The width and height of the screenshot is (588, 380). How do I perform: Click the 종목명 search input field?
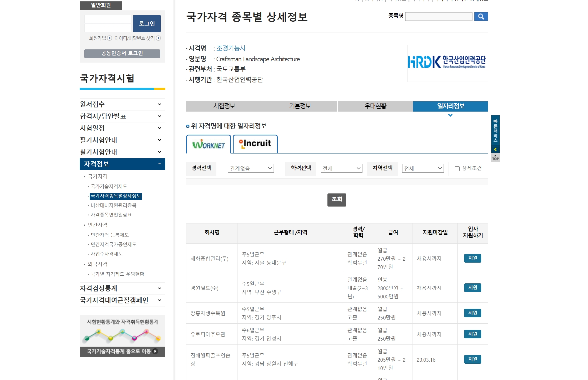tap(439, 17)
